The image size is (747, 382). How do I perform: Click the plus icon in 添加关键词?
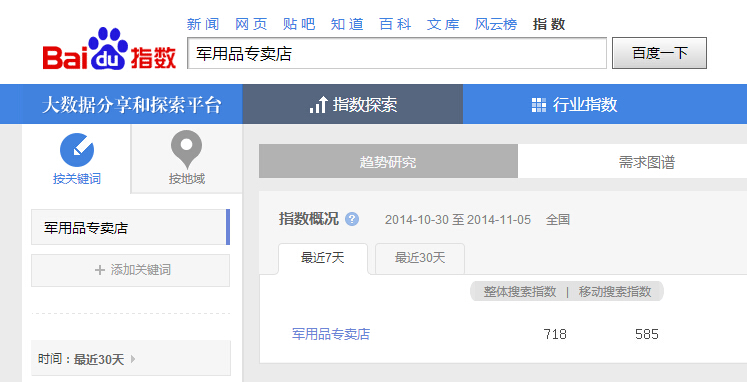click(100, 270)
